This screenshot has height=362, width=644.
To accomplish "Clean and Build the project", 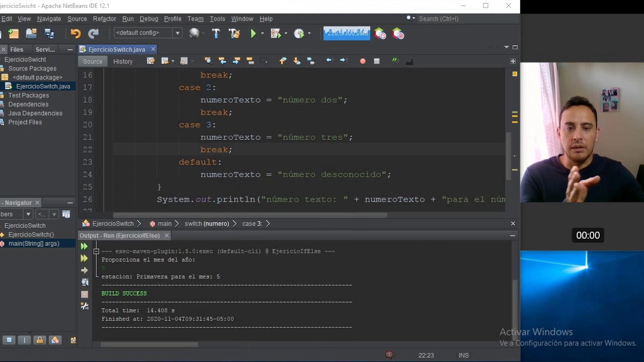I will 234,34.
